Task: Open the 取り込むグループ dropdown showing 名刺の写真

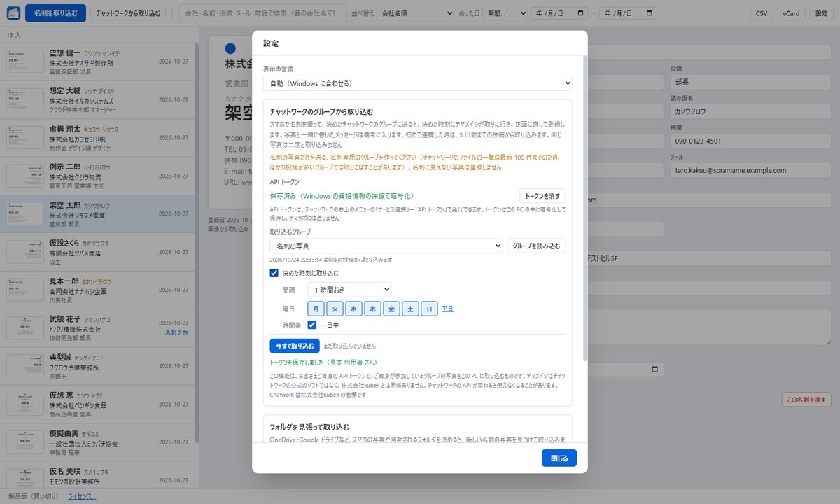Action: [386, 246]
